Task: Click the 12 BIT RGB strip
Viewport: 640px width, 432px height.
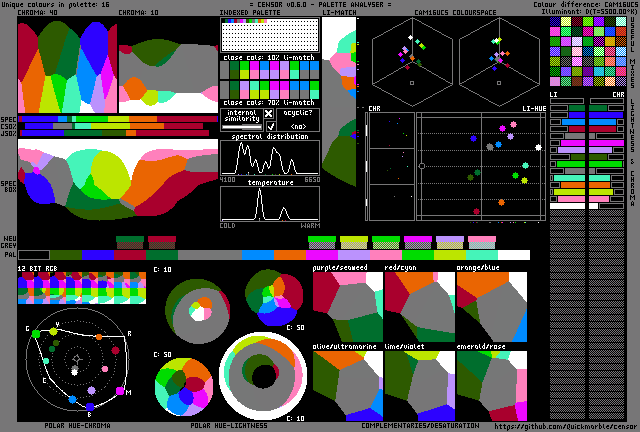Action: click(x=82, y=288)
